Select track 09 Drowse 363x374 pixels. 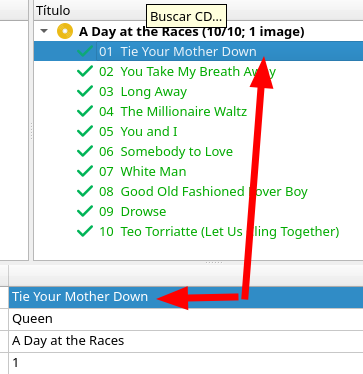click(198, 211)
